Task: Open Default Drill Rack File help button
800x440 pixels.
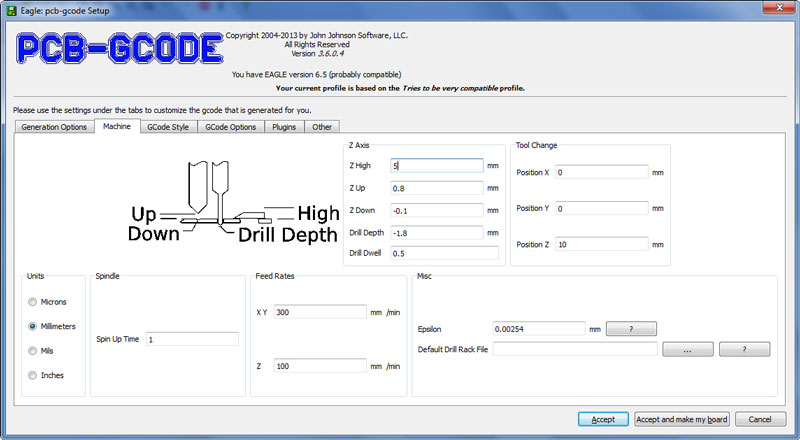Action: [x=744, y=350]
